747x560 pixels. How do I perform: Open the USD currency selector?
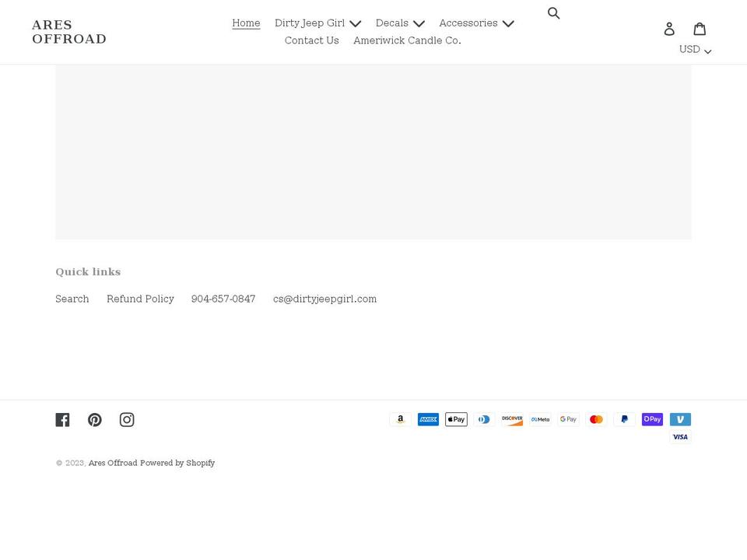tap(695, 50)
